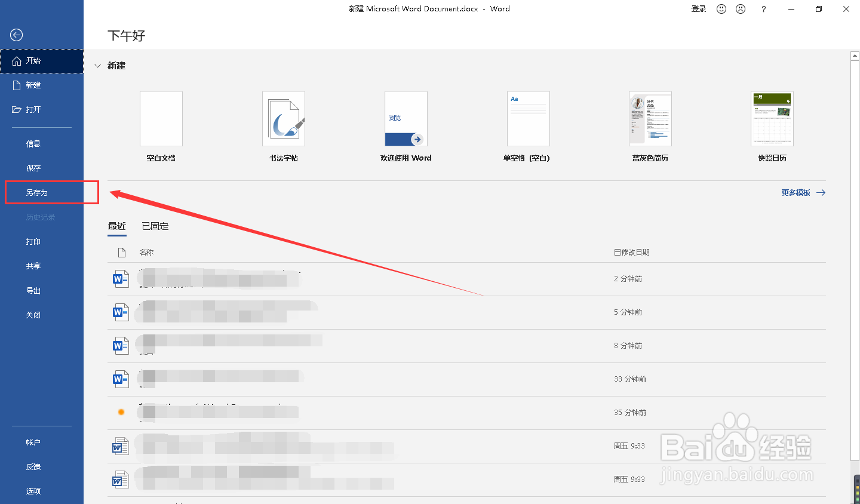Minimize the Word window
Screen dimensions: 860x504
[x=791, y=9]
